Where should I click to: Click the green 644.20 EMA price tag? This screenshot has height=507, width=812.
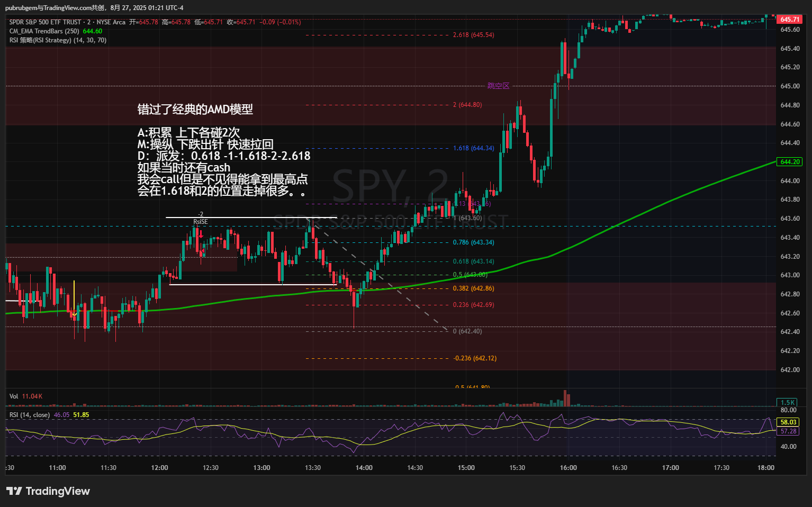click(x=790, y=162)
